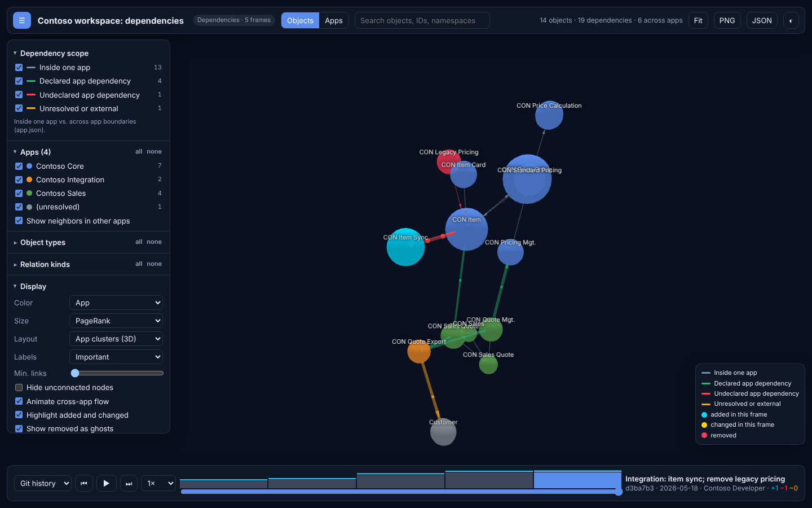
Task: Toggle Unresolved or external checkbox
Action: [x=19, y=108]
